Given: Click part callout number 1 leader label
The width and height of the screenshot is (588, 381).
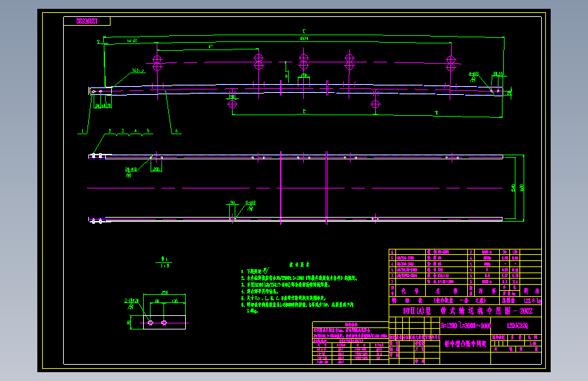Looking at the screenshot, I should tap(82, 132).
